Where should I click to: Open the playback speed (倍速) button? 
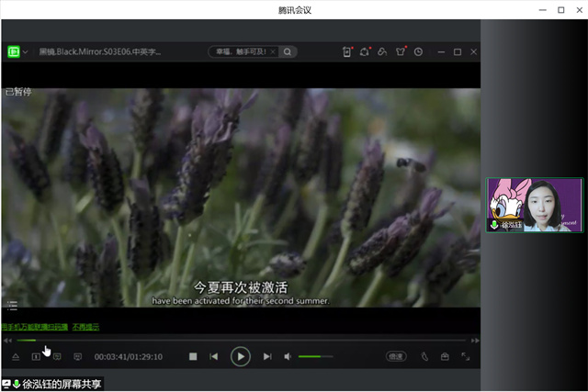pos(396,356)
